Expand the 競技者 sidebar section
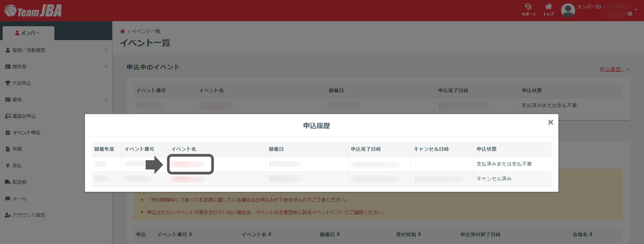644x244 pixels. click(19, 67)
